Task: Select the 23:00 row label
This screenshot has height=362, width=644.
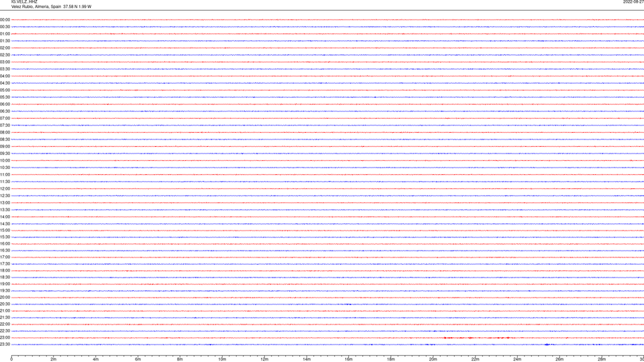Action: [x=5, y=338]
